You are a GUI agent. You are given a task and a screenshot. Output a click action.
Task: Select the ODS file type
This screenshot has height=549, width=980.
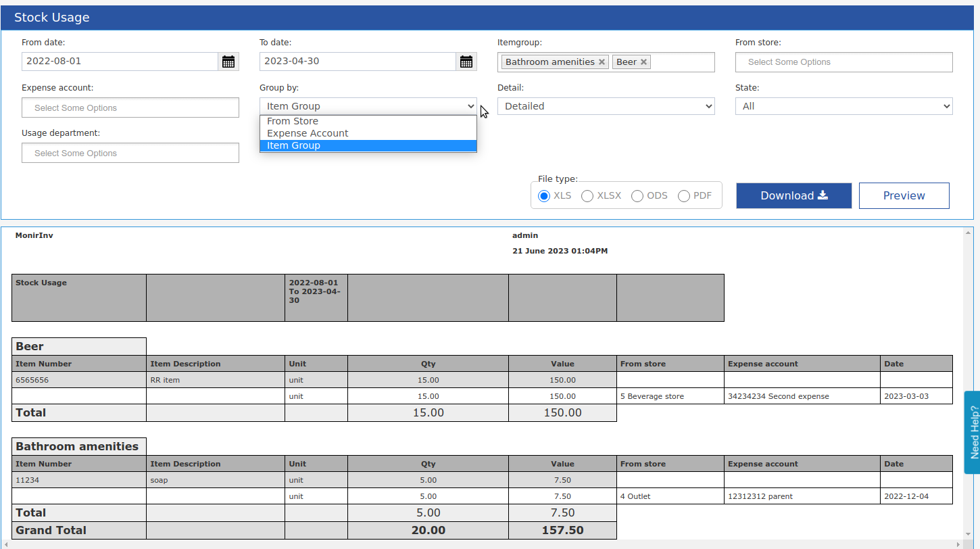click(x=637, y=196)
